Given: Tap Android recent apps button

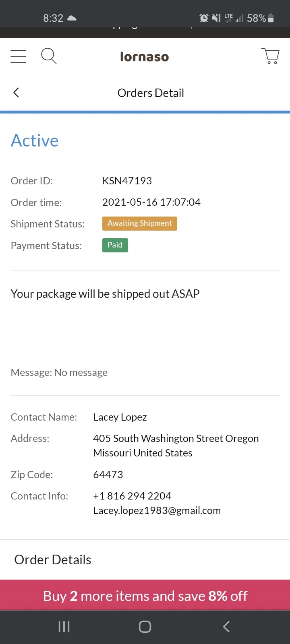Looking at the screenshot, I should click(x=64, y=626).
